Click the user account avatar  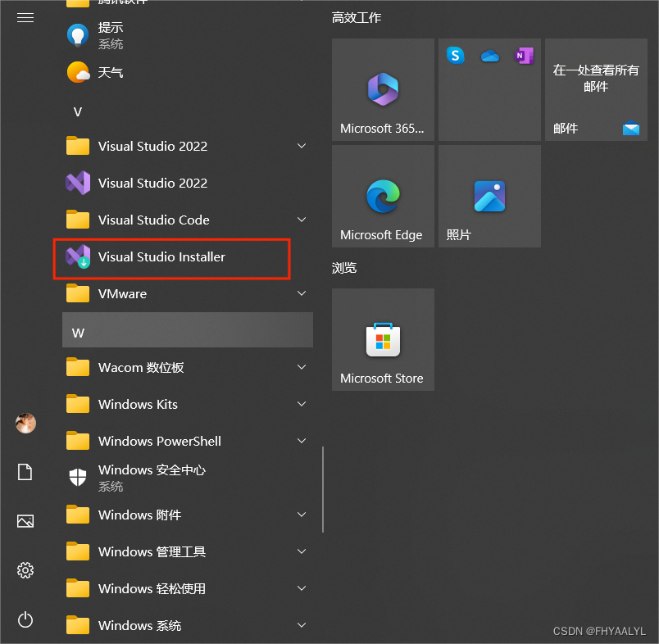(x=25, y=423)
